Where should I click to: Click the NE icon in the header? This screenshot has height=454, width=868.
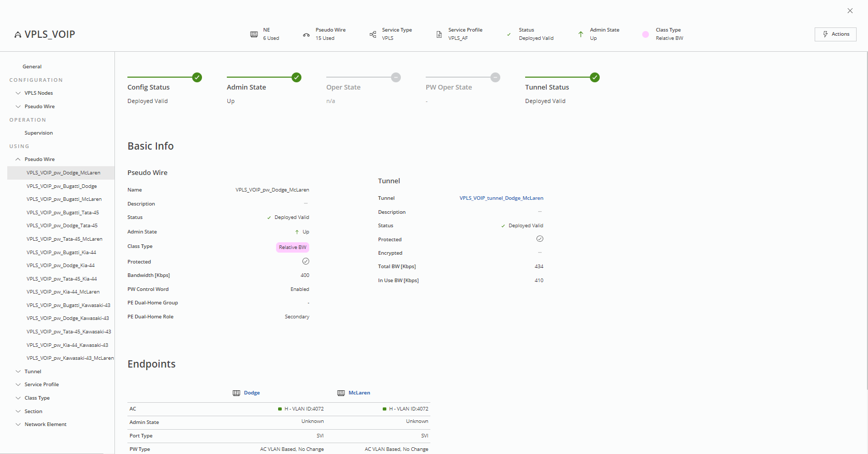click(x=254, y=34)
